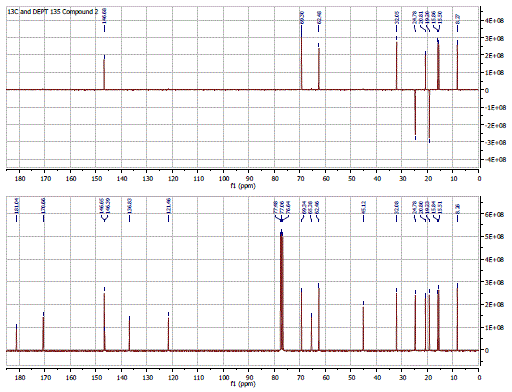The image size is (512, 392).
Task: Click the 146 ppm peak in upper spectrum
Action: (x=104, y=74)
